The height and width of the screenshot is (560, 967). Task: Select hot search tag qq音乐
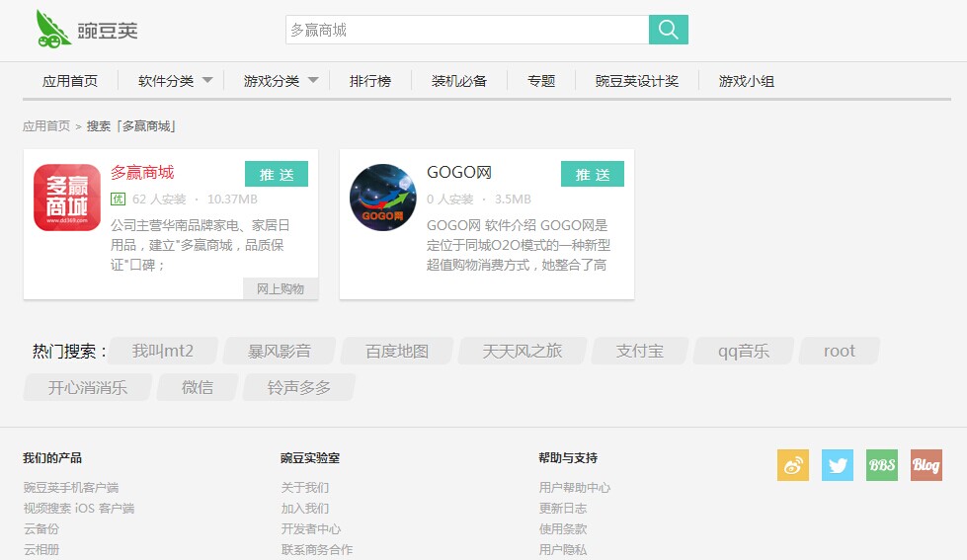point(743,351)
